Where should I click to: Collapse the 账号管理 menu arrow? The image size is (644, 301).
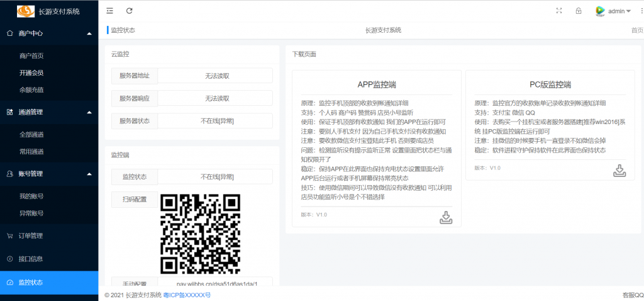(89, 174)
